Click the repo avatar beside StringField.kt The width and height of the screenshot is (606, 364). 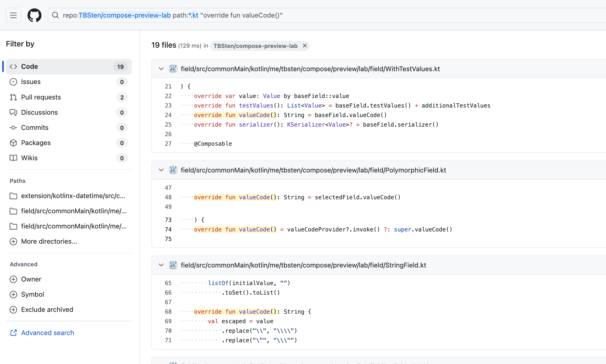coord(173,265)
